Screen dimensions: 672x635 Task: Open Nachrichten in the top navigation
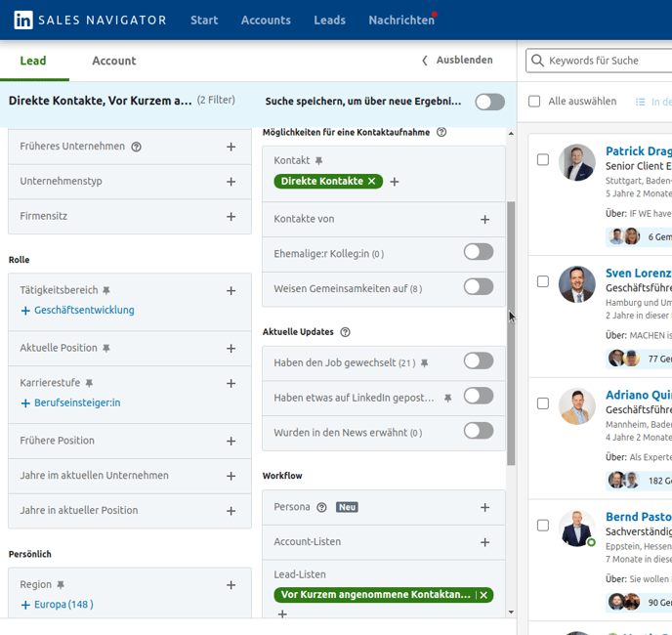tap(400, 21)
